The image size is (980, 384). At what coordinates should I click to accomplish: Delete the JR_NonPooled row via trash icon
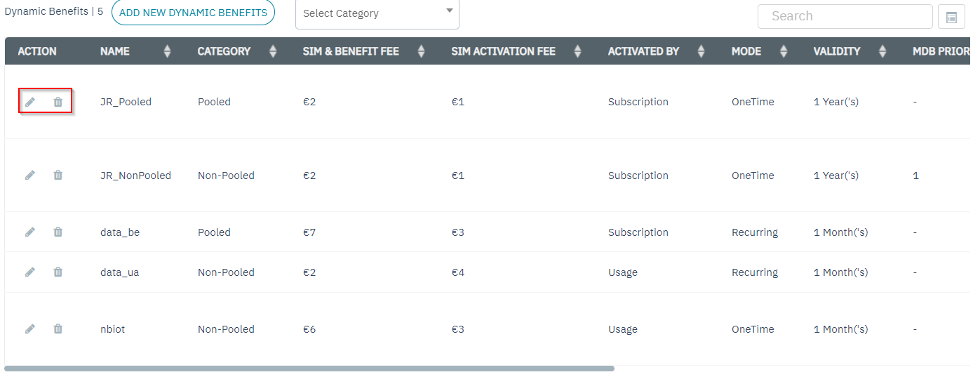[x=58, y=176]
